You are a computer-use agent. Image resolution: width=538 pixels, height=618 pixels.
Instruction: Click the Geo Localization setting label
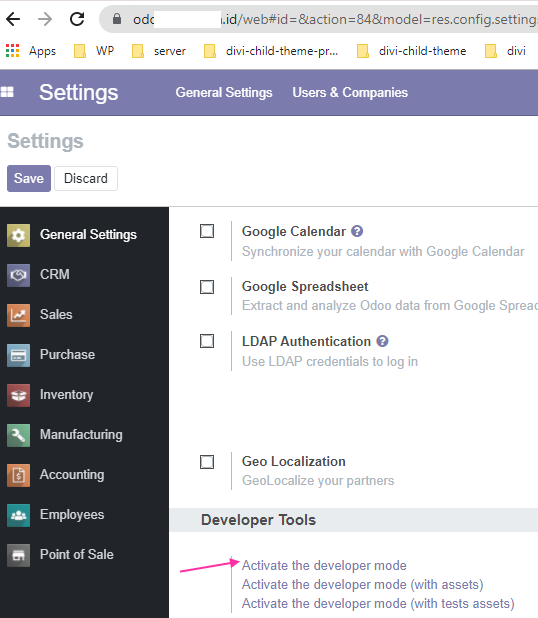pyautogui.click(x=294, y=462)
